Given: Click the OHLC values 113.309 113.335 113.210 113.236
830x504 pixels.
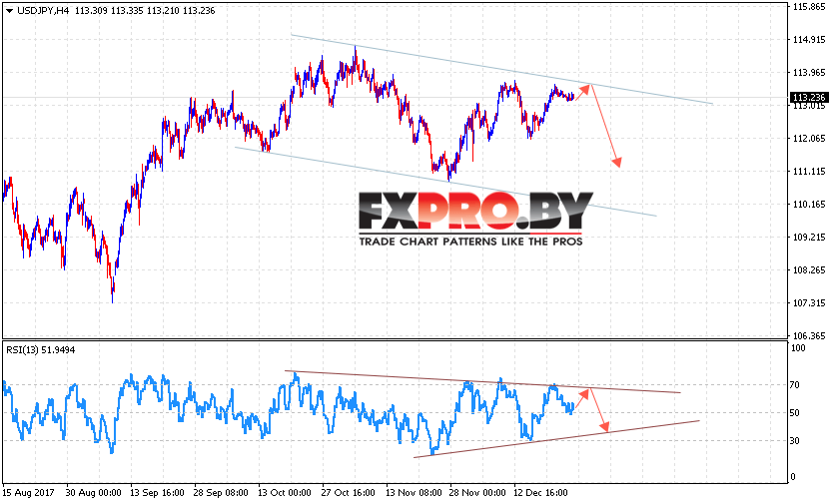Looking at the screenshot, I should [145, 11].
